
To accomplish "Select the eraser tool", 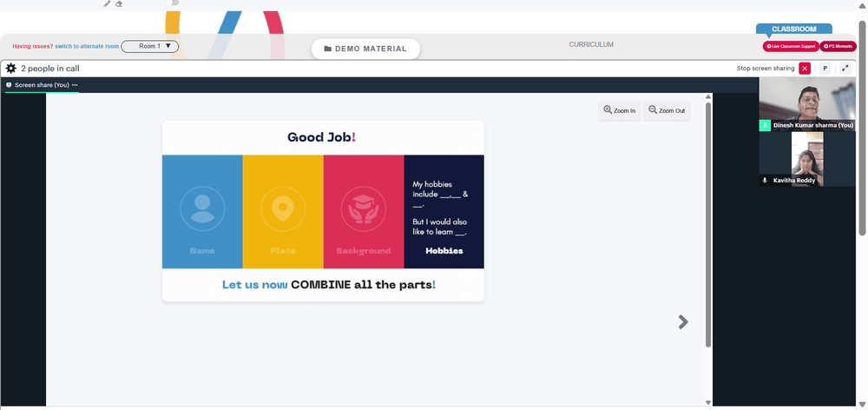I will pyautogui.click(x=119, y=3).
